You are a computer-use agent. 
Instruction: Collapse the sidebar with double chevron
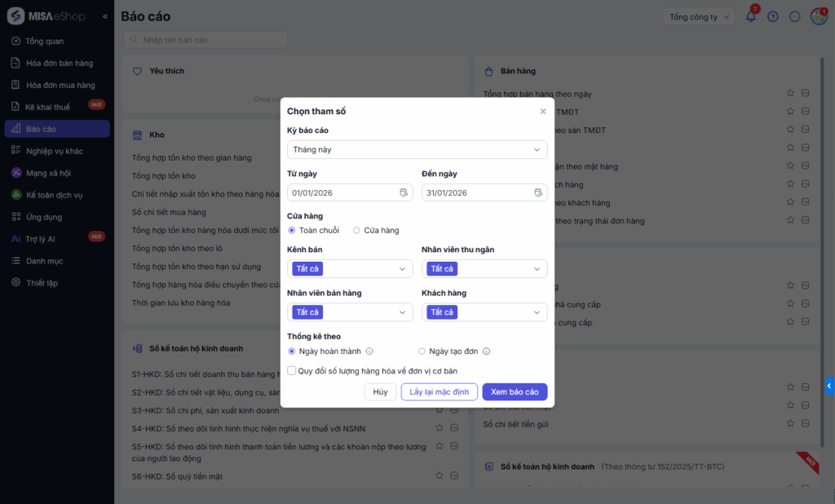pos(105,17)
